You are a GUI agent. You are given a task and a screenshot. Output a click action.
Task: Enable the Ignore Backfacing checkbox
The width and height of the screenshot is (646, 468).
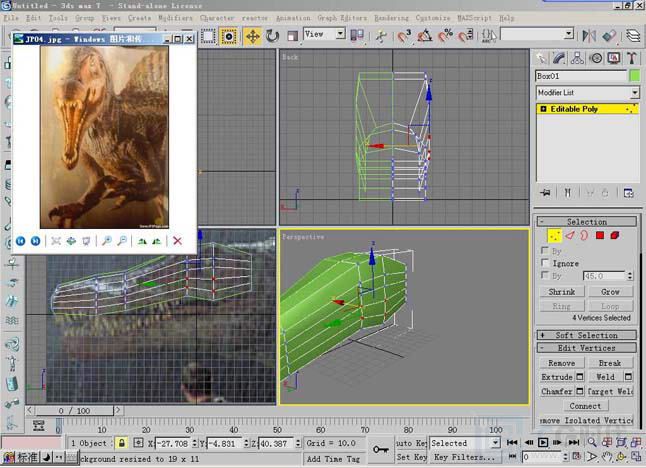(545, 262)
